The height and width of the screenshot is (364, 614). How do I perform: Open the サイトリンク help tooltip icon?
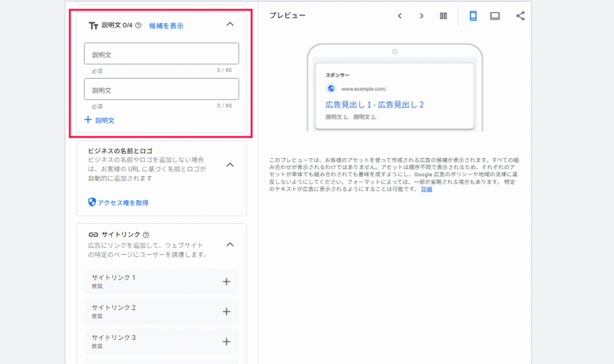click(146, 234)
